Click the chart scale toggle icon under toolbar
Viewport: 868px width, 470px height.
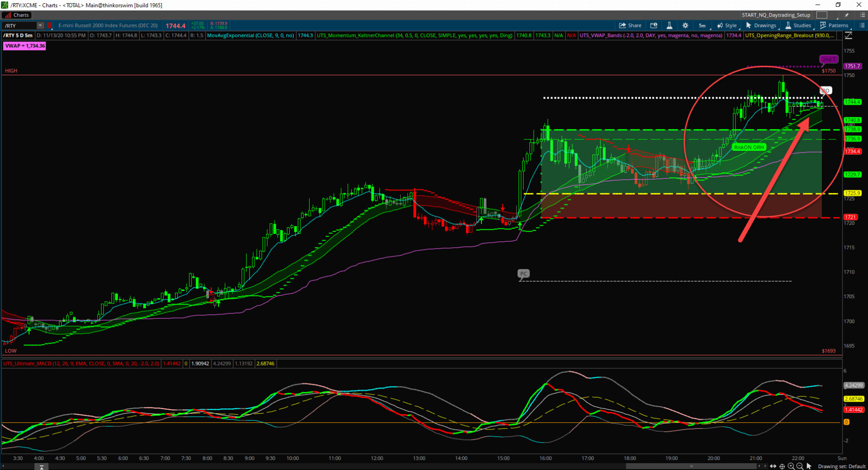click(x=848, y=36)
